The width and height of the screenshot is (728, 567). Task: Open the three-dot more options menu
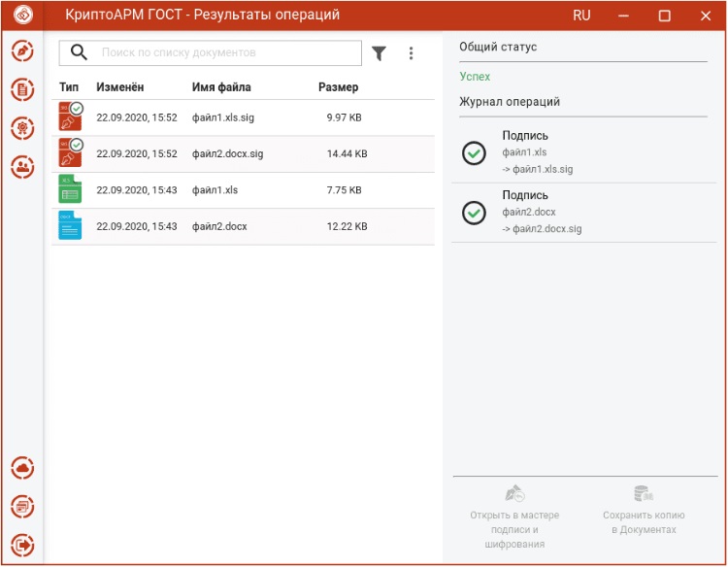click(411, 53)
